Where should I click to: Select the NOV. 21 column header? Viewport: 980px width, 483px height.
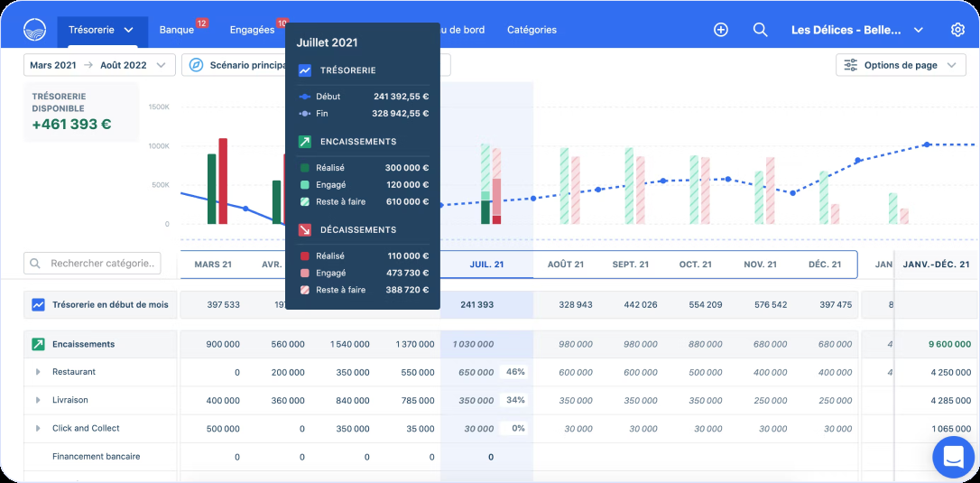tap(761, 265)
